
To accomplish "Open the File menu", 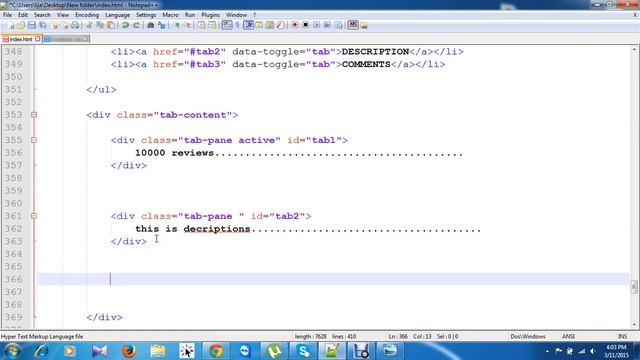I will [x=7, y=15].
